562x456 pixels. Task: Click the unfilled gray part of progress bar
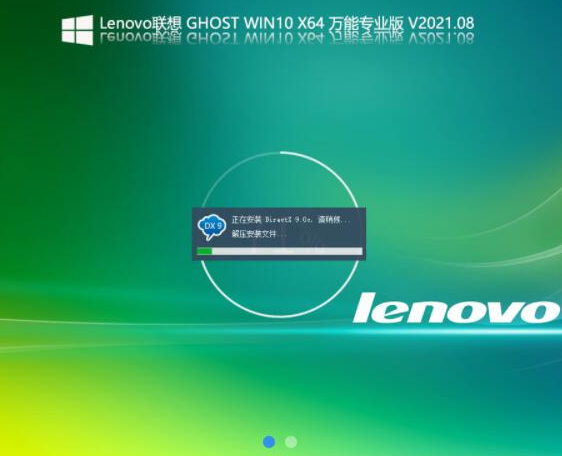(x=287, y=251)
